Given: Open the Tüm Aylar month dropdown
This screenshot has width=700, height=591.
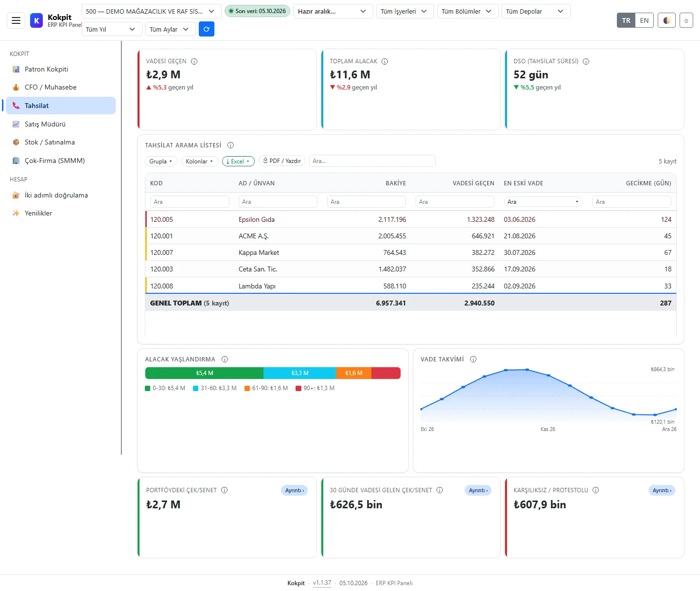Looking at the screenshot, I should [x=171, y=29].
